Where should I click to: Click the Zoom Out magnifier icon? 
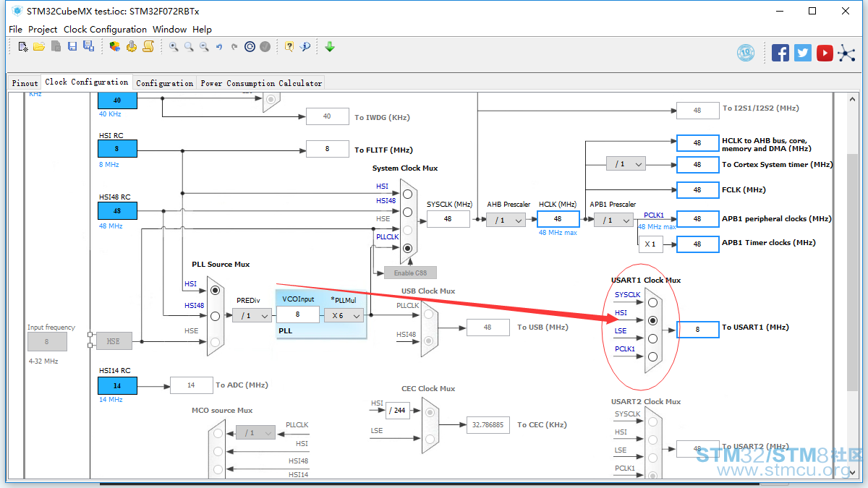[204, 46]
